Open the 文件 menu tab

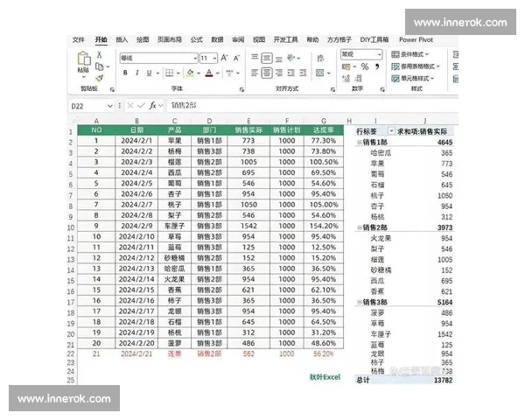[79, 39]
